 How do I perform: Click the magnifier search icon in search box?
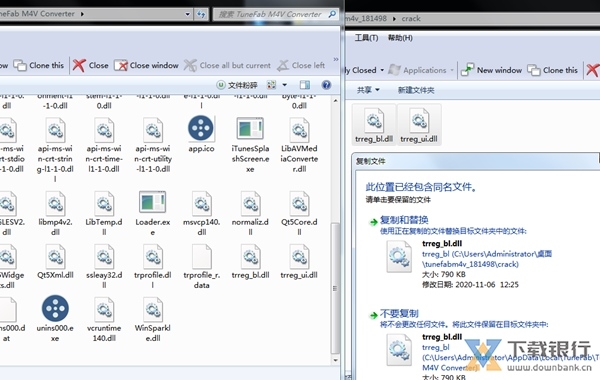(332, 14)
